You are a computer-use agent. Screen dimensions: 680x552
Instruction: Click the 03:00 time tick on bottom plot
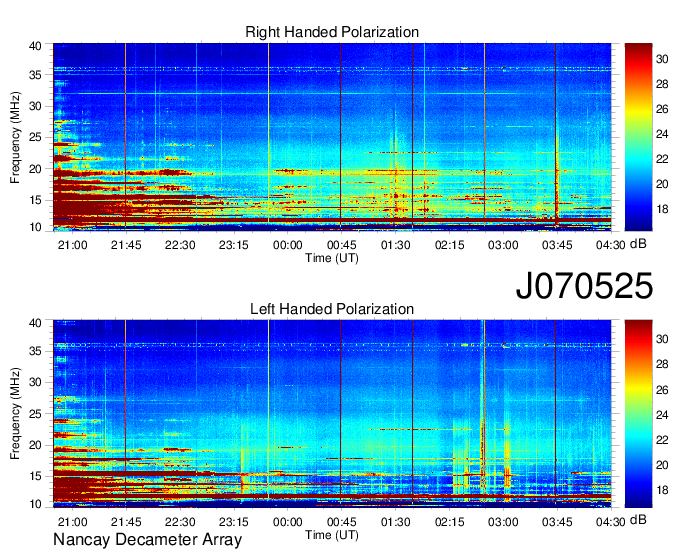coord(503,522)
